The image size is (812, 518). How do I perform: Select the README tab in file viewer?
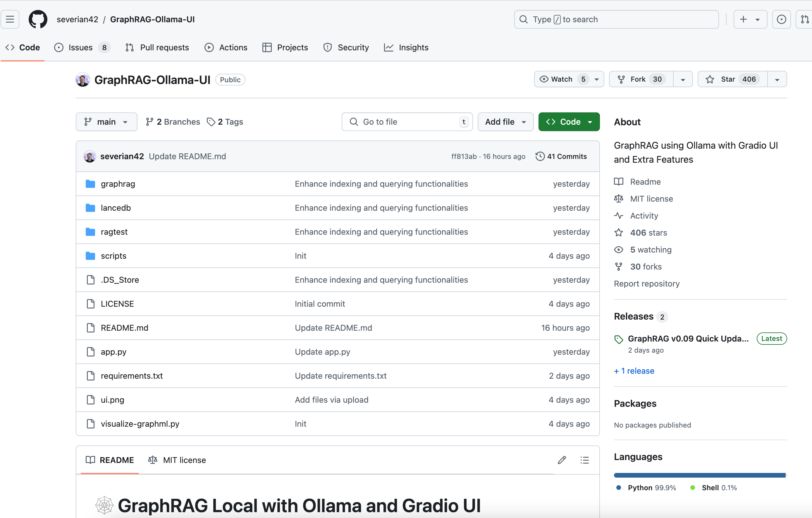(x=110, y=460)
